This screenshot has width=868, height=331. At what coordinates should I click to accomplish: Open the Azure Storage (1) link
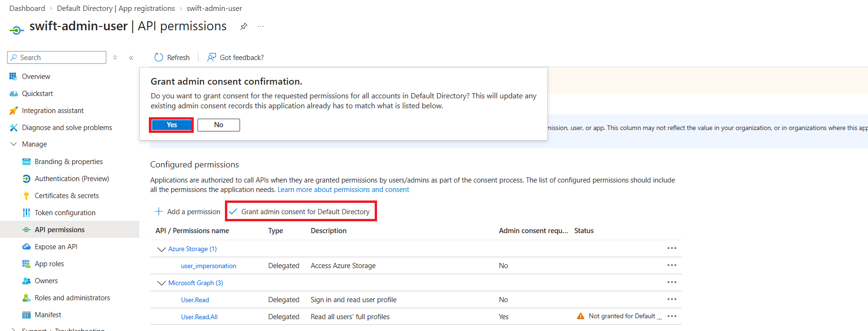click(192, 249)
